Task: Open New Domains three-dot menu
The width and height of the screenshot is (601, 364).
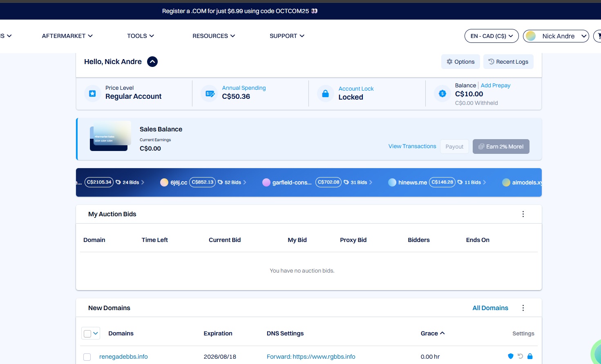Action: [x=523, y=308]
